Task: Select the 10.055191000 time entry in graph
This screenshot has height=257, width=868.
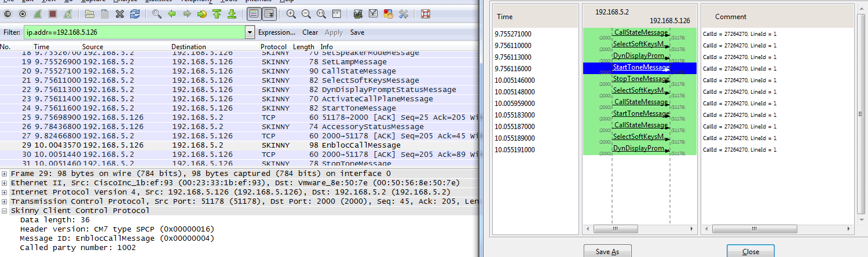Action: tap(514, 150)
